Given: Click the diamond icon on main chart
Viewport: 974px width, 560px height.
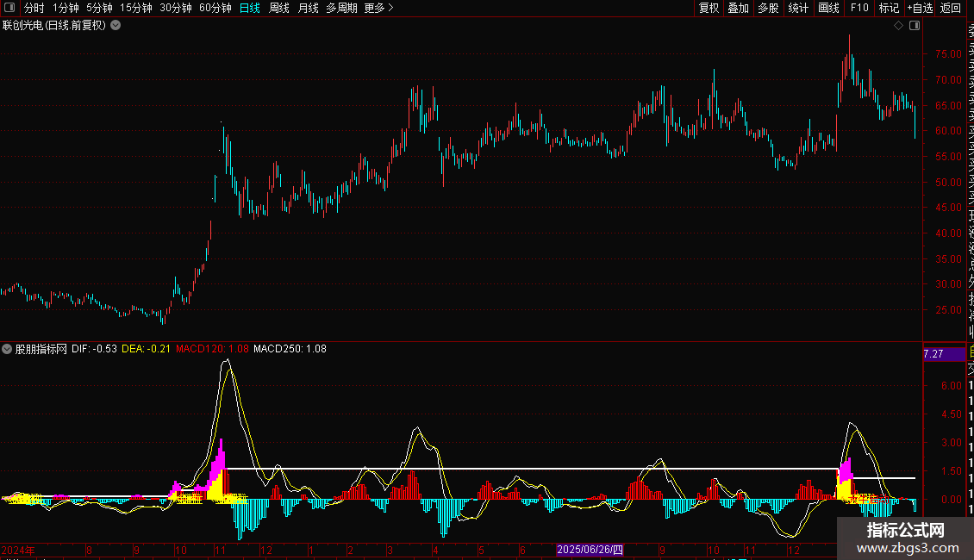Looking at the screenshot, I should [898, 26].
